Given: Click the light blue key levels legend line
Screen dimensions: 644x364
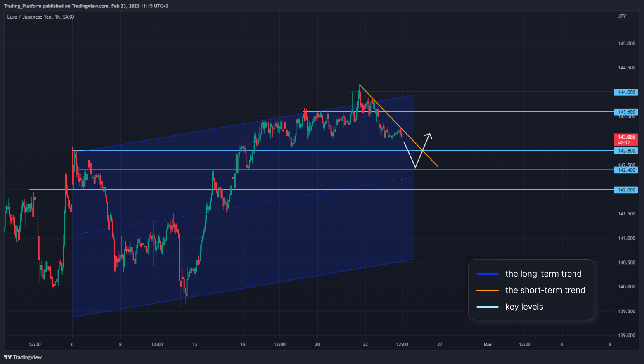Looking at the screenshot, I should coord(488,307).
